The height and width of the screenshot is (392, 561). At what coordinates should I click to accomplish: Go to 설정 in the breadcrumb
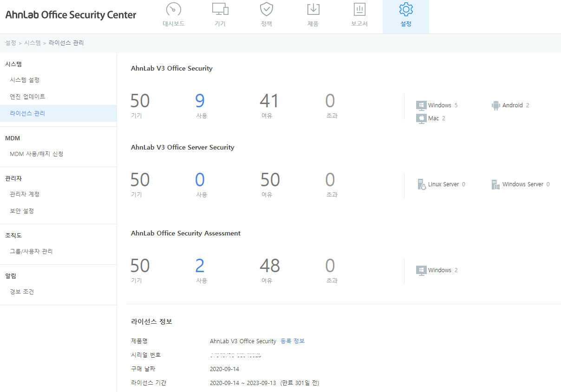click(11, 43)
